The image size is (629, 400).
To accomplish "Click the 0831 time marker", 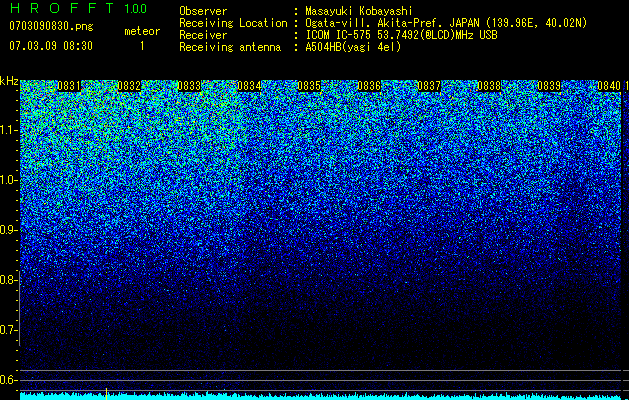I will point(69,86).
